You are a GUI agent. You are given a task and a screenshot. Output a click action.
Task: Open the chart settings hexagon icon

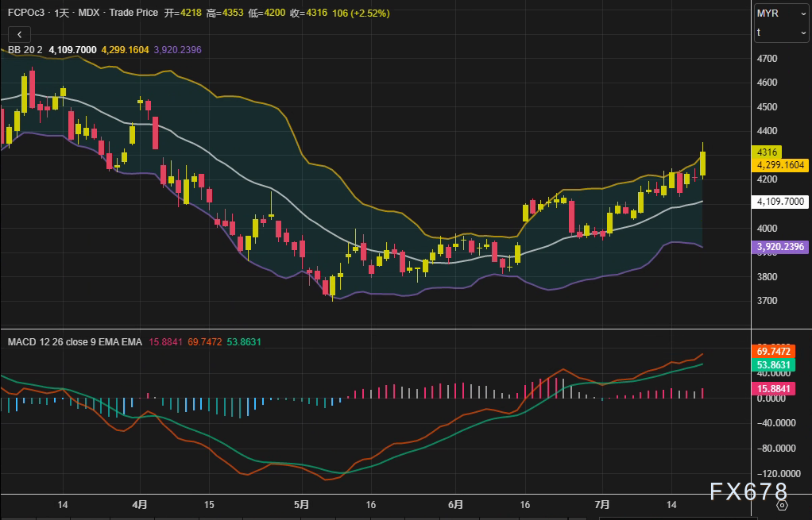click(782, 504)
